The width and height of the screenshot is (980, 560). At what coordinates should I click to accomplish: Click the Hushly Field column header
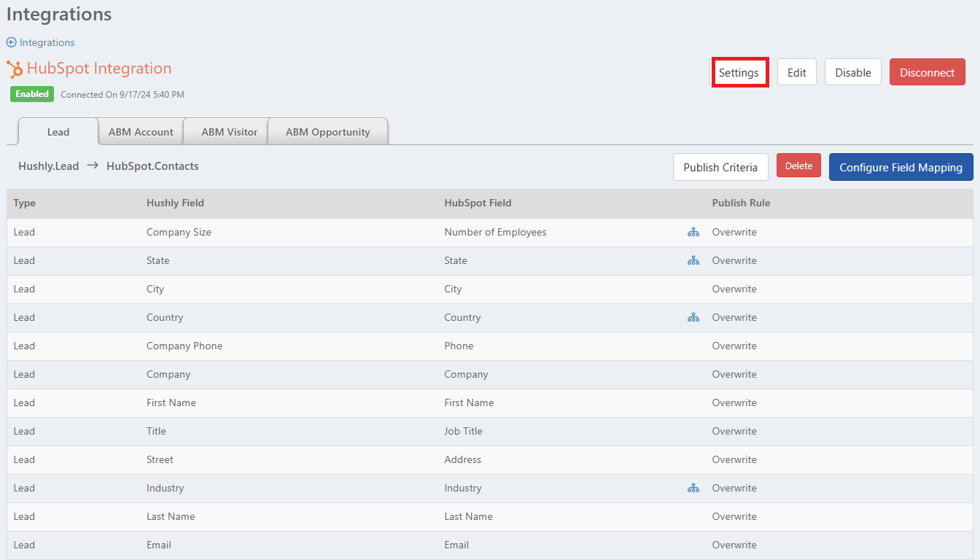[175, 203]
